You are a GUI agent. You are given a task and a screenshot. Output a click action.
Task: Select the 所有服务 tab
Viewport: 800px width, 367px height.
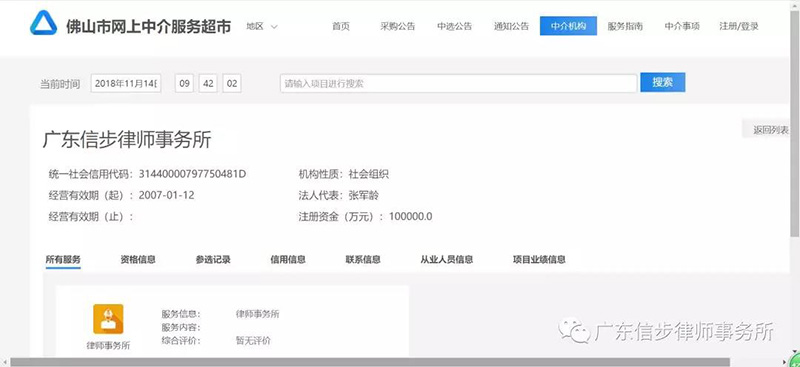coord(63,259)
